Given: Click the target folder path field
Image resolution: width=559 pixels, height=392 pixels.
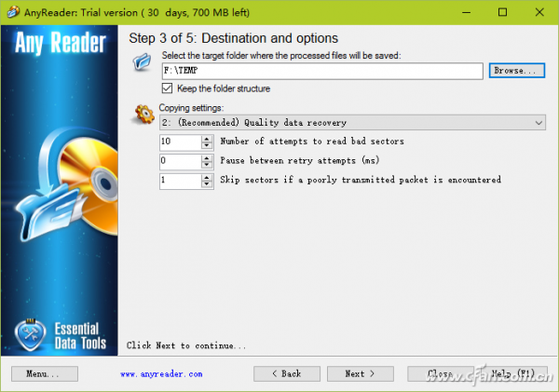Looking at the screenshot, I should [x=322, y=71].
